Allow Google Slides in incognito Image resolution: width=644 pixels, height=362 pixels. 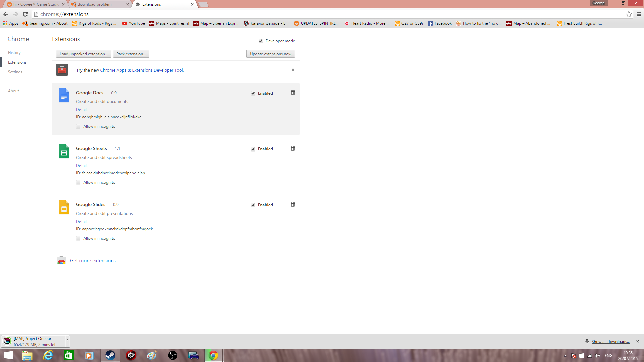(x=78, y=238)
